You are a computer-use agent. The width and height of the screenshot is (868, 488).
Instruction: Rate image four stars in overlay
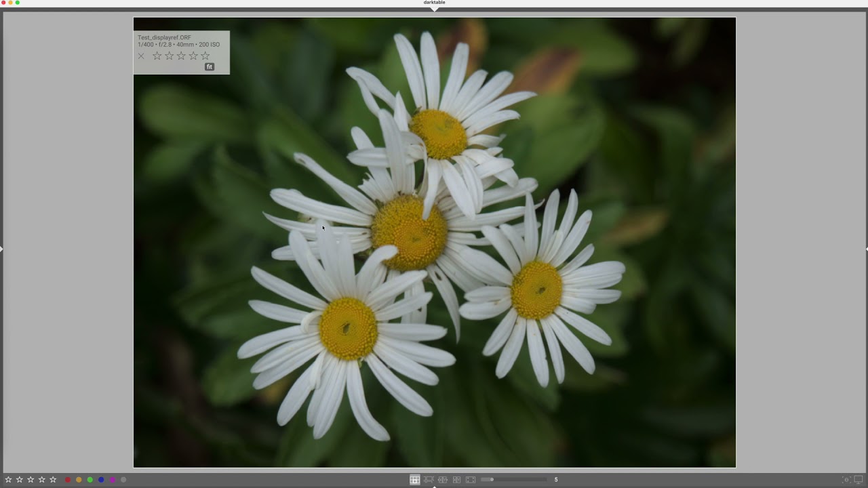(x=193, y=56)
